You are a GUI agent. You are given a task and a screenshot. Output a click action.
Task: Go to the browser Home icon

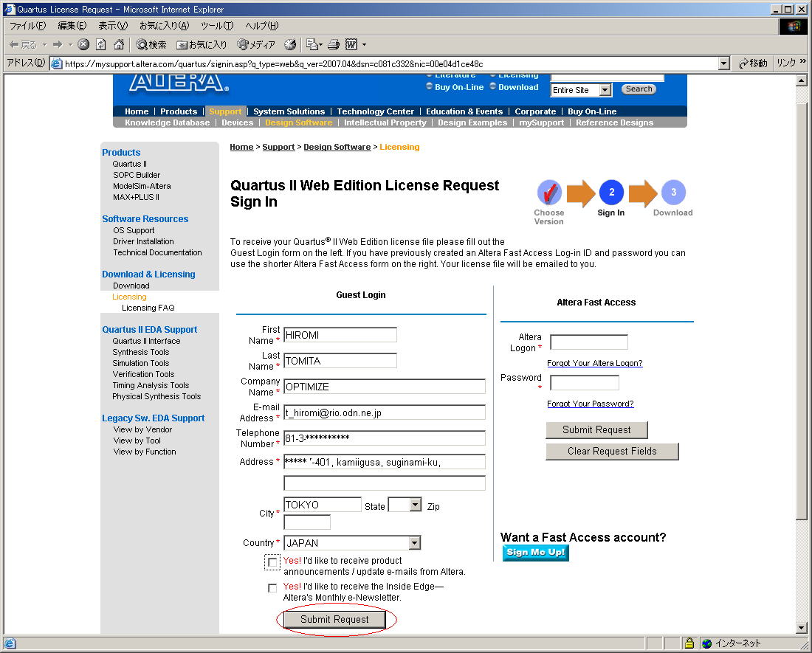tap(118, 45)
